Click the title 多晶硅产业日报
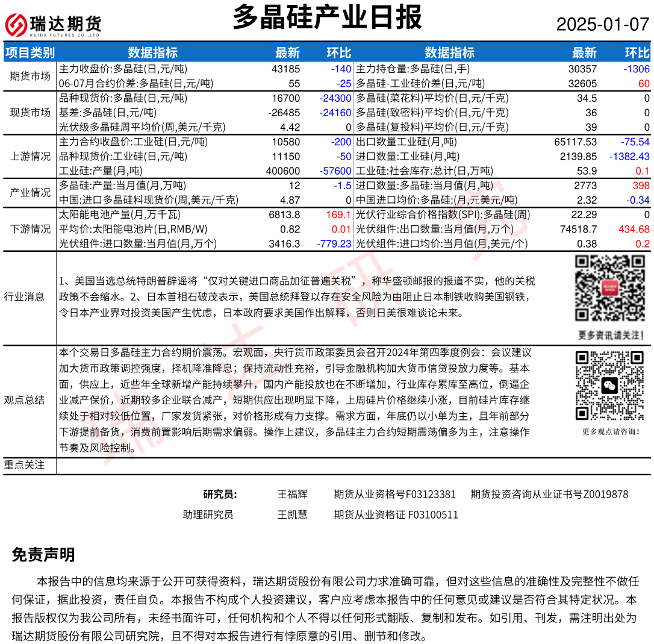 [x=328, y=17]
